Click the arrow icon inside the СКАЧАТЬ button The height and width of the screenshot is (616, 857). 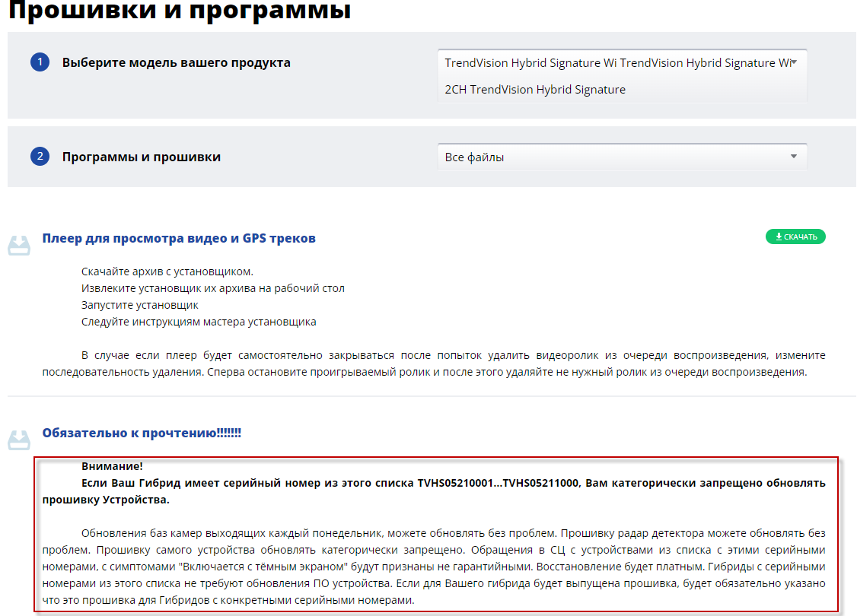pos(779,237)
